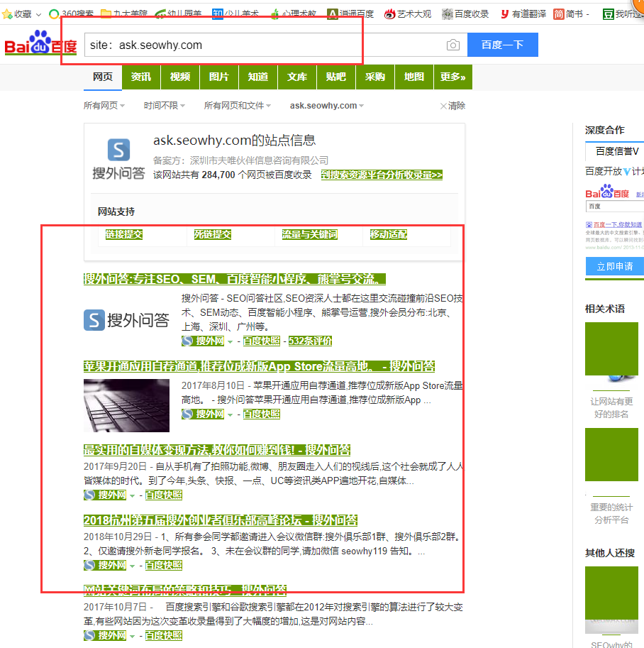The width and height of the screenshot is (644, 648).
Task: Expand the 所有网页 filter dropdown
Action: 104,106
